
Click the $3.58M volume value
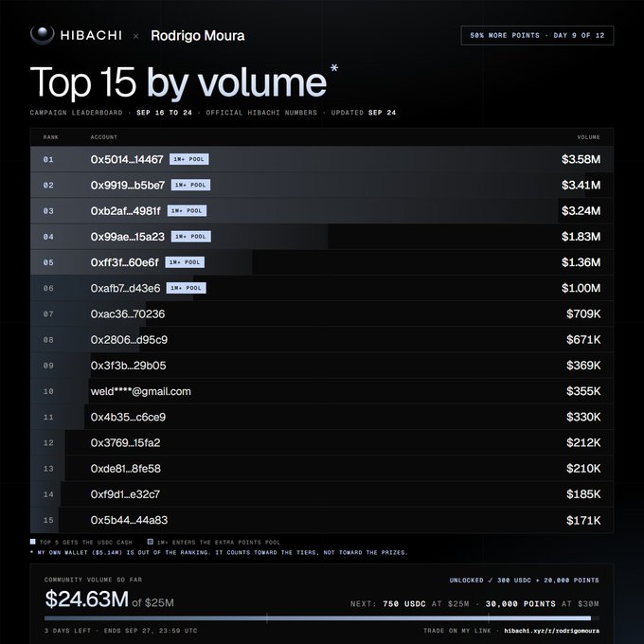click(581, 159)
